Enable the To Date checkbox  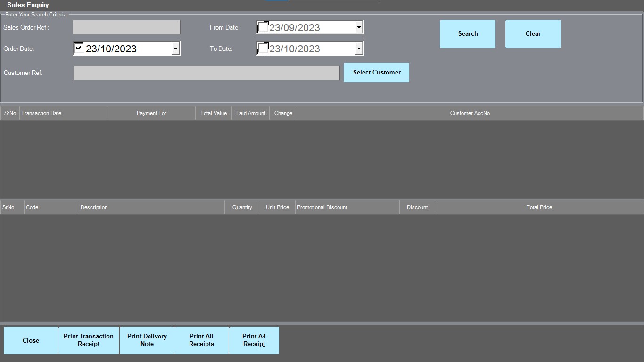click(263, 48)
